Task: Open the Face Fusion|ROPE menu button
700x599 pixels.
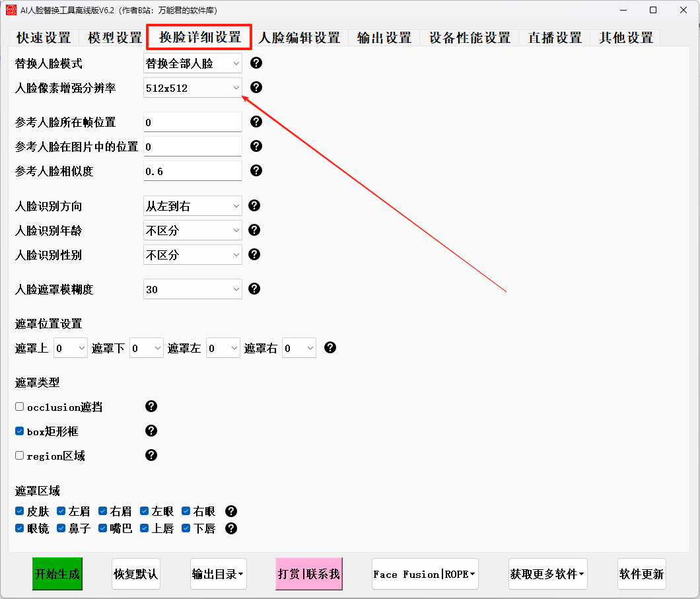Action: click(x=425, y=574)
